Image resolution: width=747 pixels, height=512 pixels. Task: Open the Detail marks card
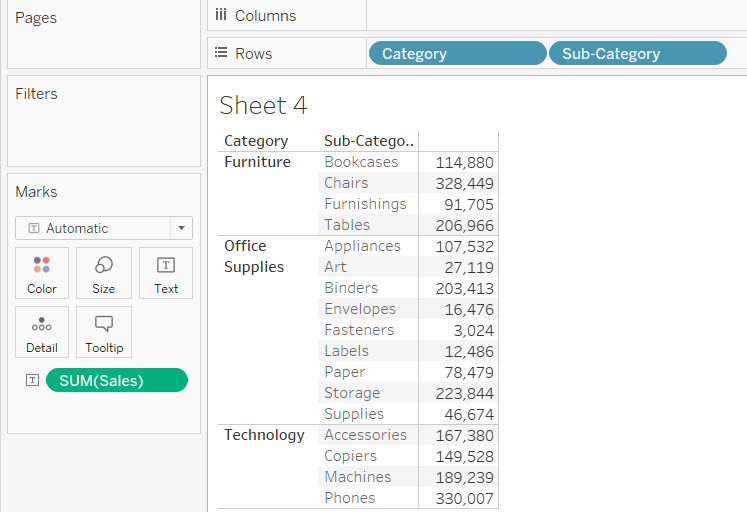[42, 332]
